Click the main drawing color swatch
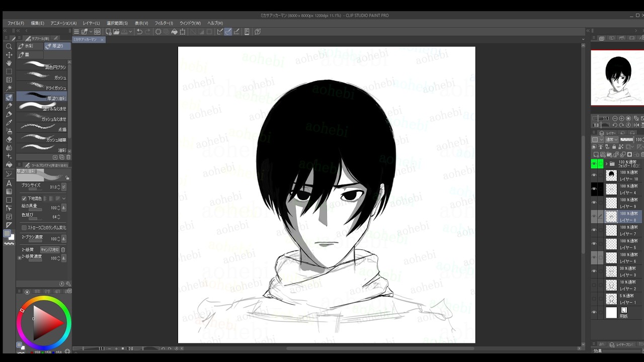644x362 pixels. point(7,234)
